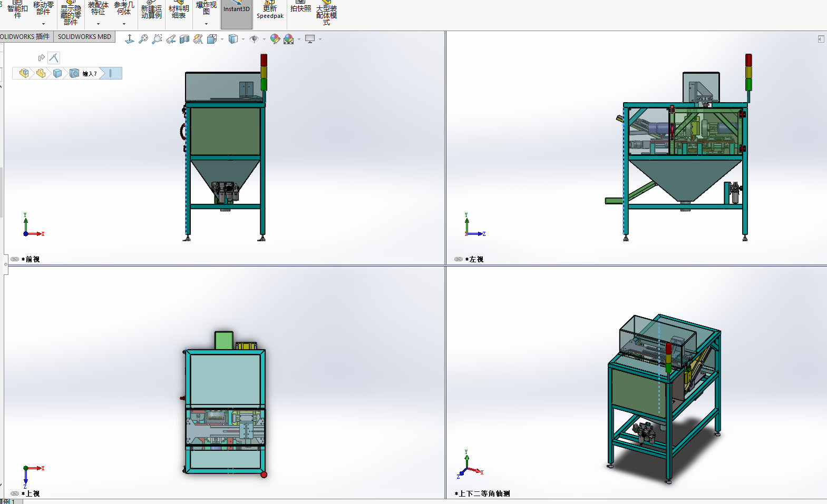Click the Previous View icon
This screenshot has height=504, width=827.
[171, 39]
